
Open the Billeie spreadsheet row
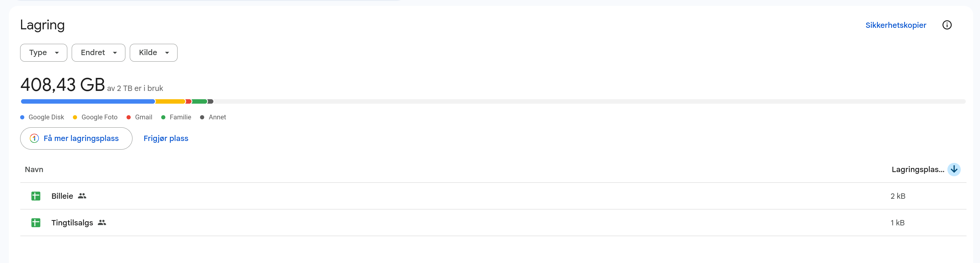493,196
